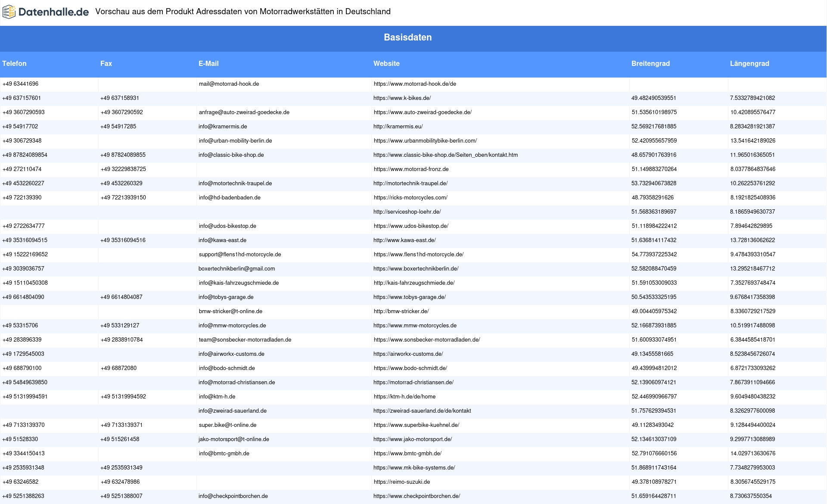Open website https://airworkx-customs.de/

click(x=408, y=354)
